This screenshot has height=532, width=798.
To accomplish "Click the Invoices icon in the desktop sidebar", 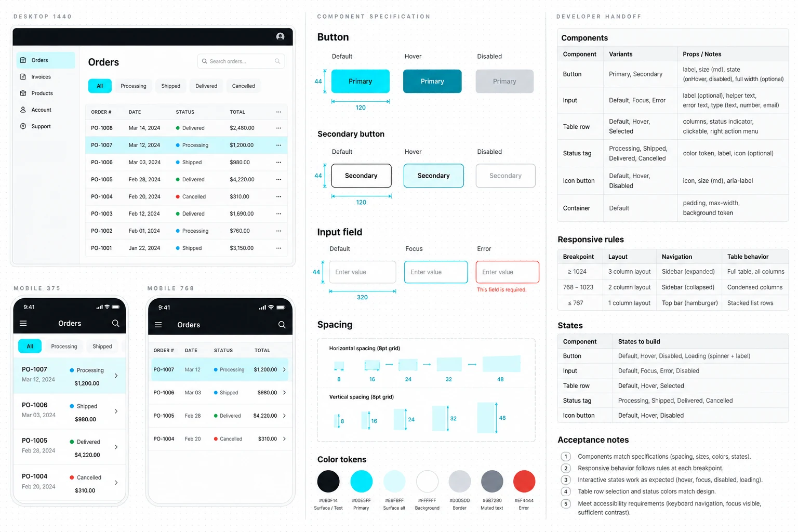I will tap(23, 77).
